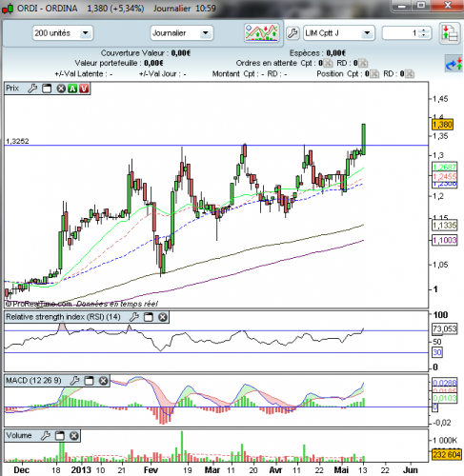Image resolution: width=464 pixels, height=476 pixels.
Task: Click the red V sell button on Prix panel
Action: (x=84, y=89)
